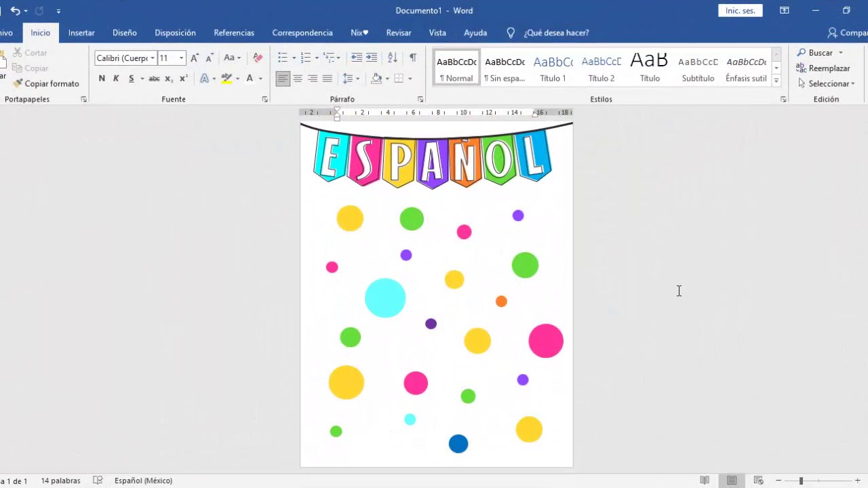Decrease paragraph indent
Viewport: 868px width, 488px height.
pyautogui.click(x=357, y=58)
